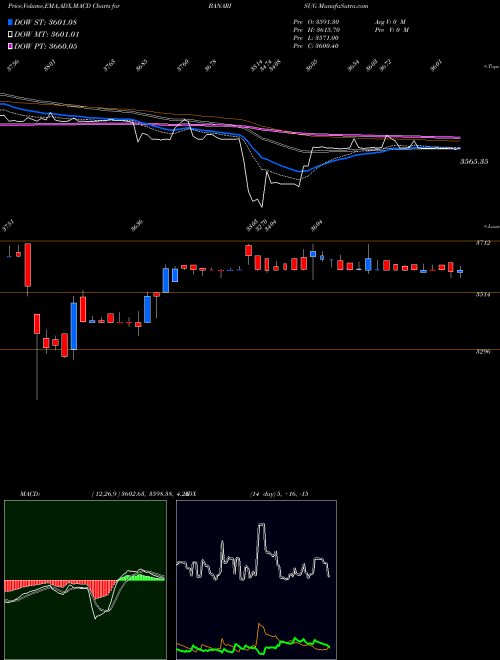Select the Pre H: 3615.70 value
This screenshot has height=660, width=500.
coord(316,30)
